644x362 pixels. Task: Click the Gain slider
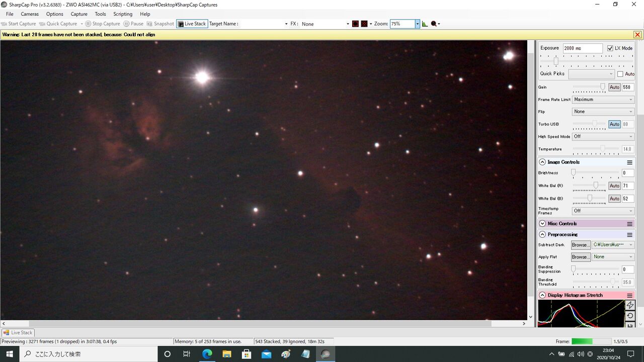(x=589, y=87)
